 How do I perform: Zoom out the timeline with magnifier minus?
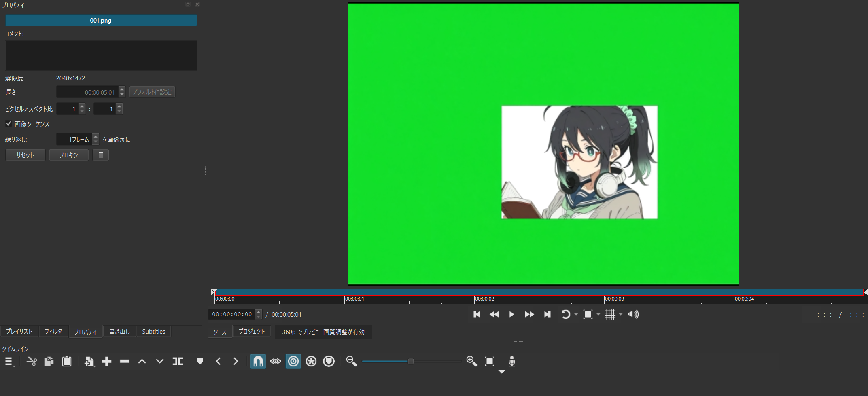coord(351,361)
